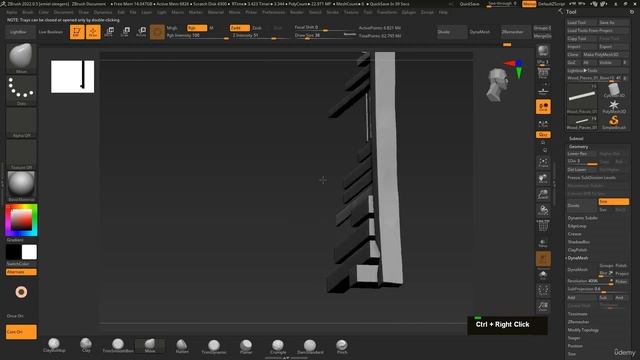Click Load Tool button
The height and width of the screenshot is (360, 640).
point(582,23)
